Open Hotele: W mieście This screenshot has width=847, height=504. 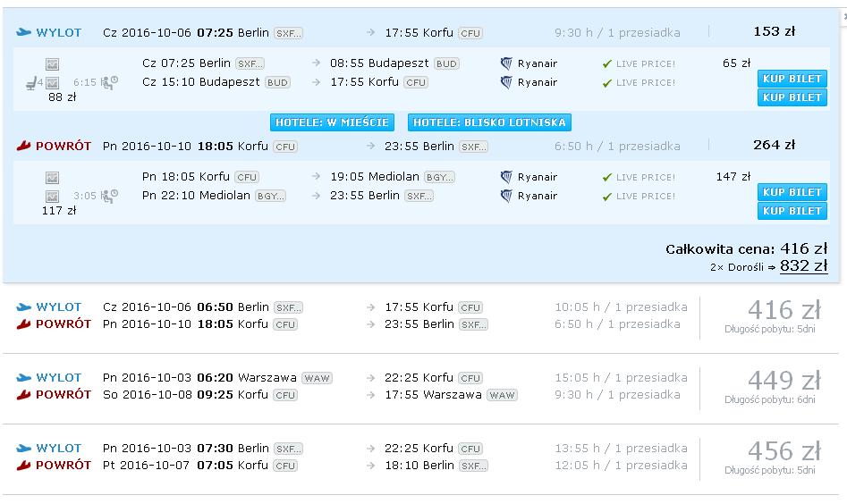click(332, 122)
